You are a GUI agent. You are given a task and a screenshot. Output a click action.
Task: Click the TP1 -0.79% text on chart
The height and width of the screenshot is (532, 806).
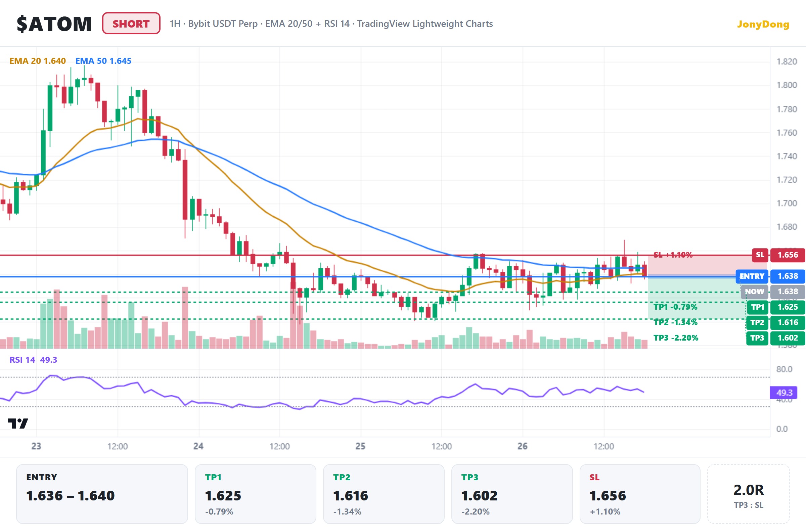click(x=675, y=307)
